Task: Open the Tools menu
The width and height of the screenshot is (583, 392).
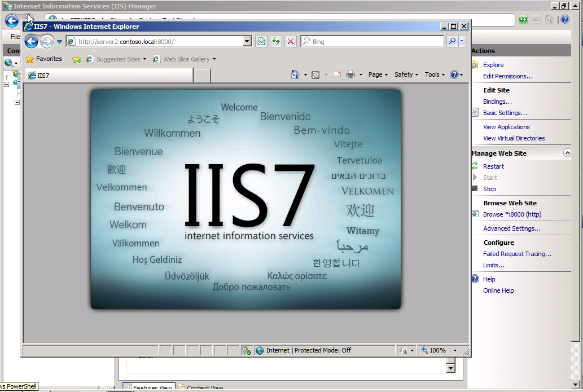Action: (435, 74)
